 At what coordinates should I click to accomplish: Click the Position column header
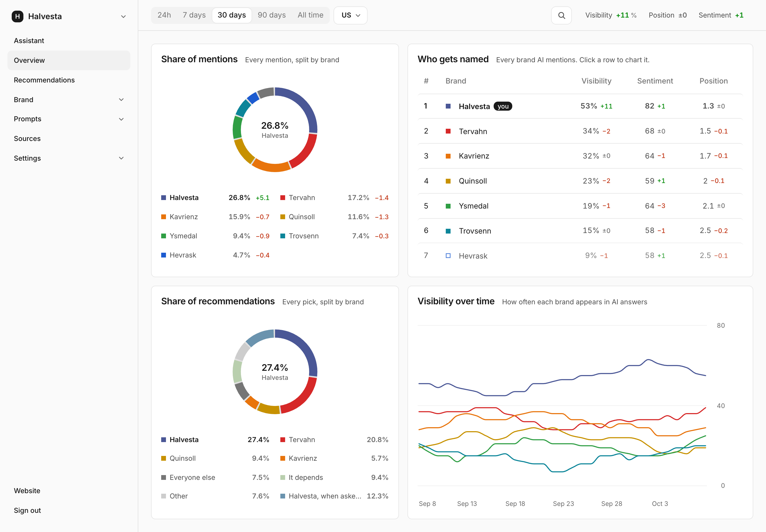[x=713, y=81]
